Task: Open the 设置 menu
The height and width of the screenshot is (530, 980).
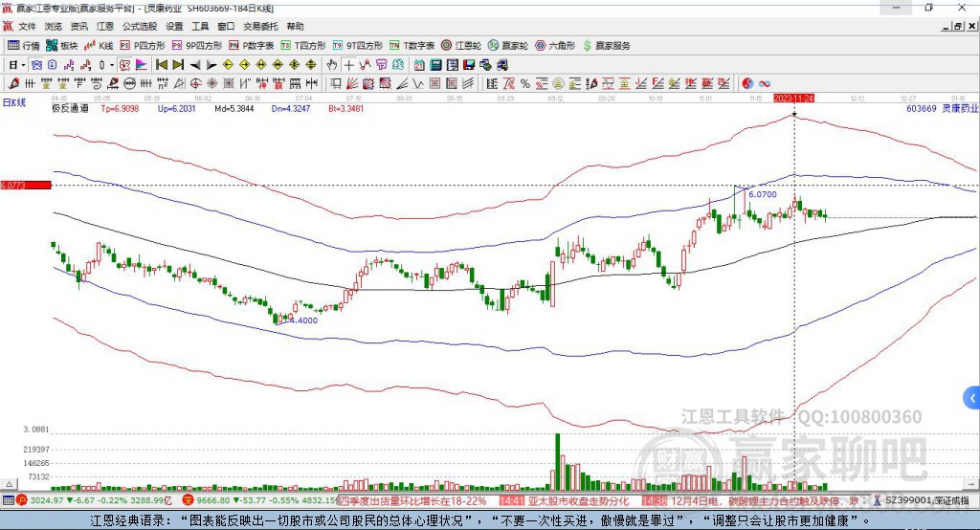Action: pyautogui.click(x=174, y=26)
